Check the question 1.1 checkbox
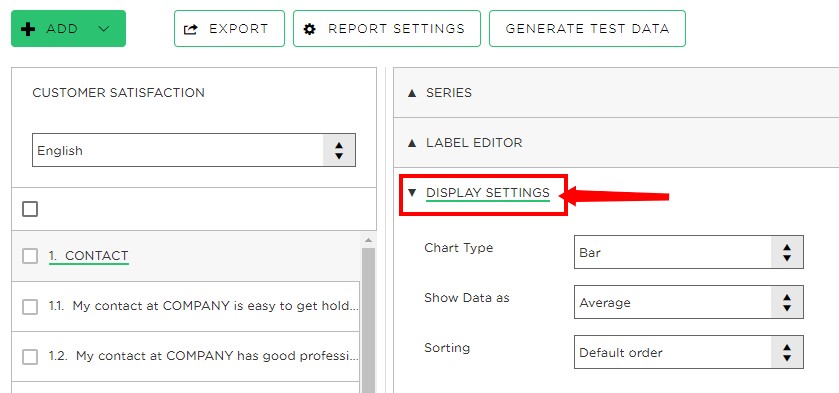 click(x=30, y=307)
